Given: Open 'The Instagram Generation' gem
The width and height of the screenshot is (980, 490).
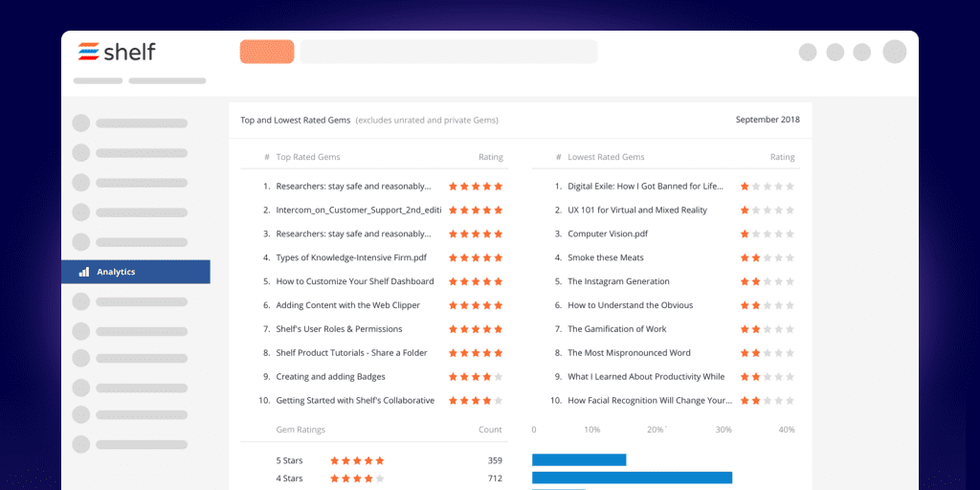Looking at the screenshot, I should (x=619, y=281).
